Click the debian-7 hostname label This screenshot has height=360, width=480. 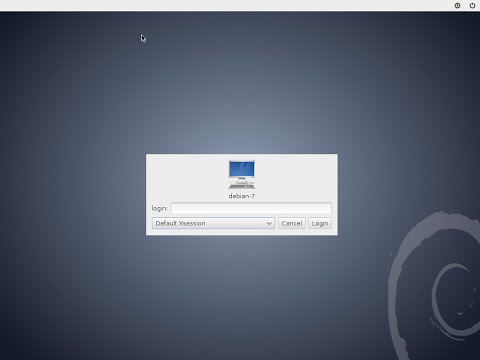point(242,196)
